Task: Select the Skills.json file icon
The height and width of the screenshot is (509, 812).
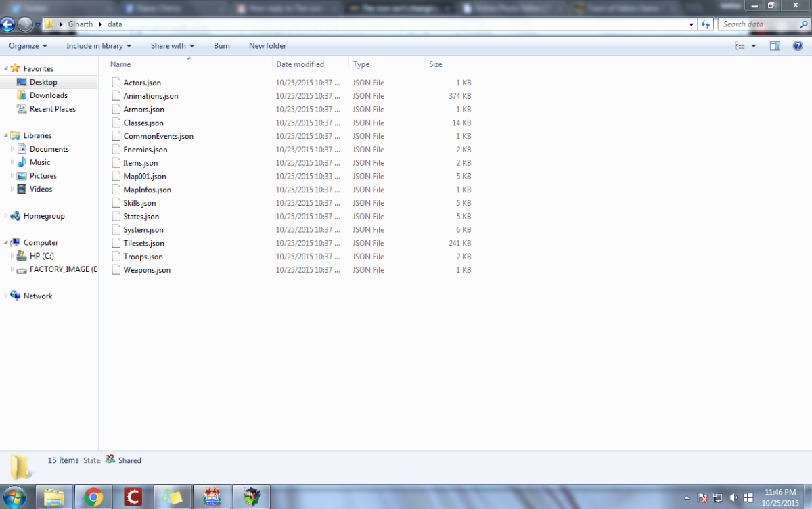Action: [x=116, y=203]
